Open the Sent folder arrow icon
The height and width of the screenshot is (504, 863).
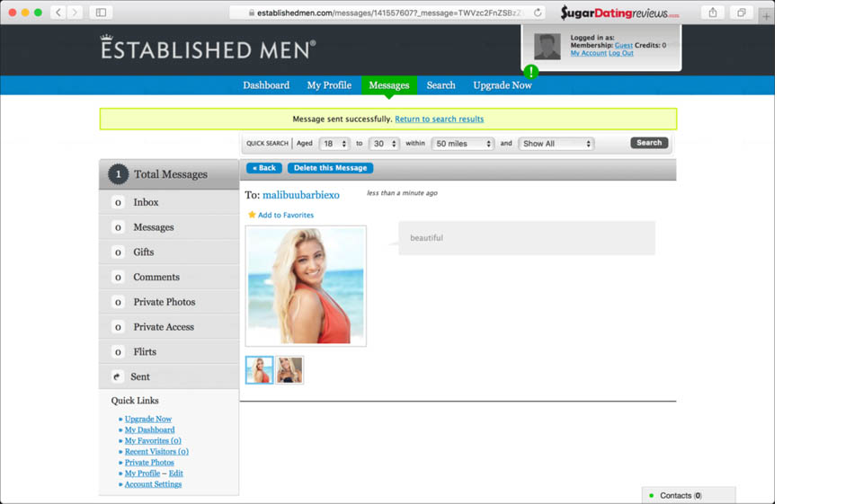[x=118, y=377]
